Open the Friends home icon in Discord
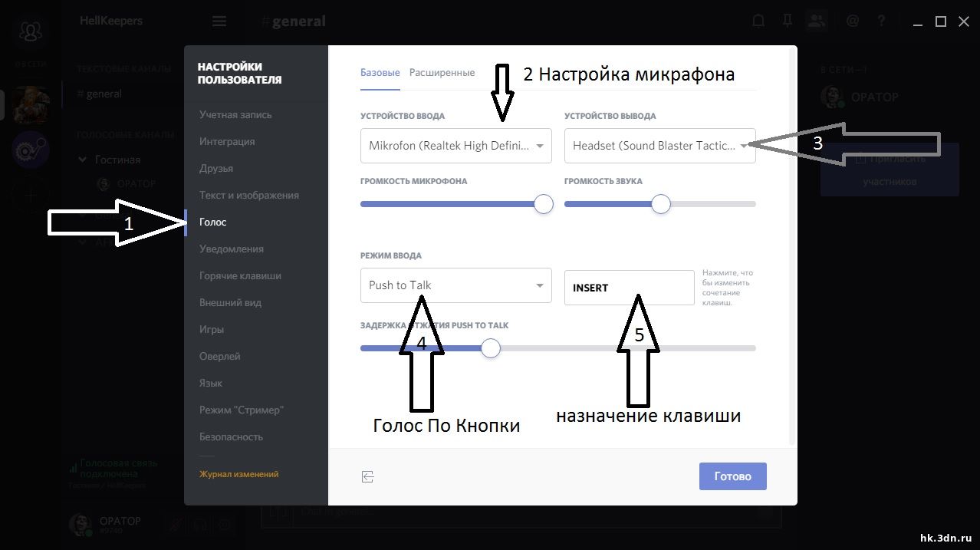 tap(31, 31)
